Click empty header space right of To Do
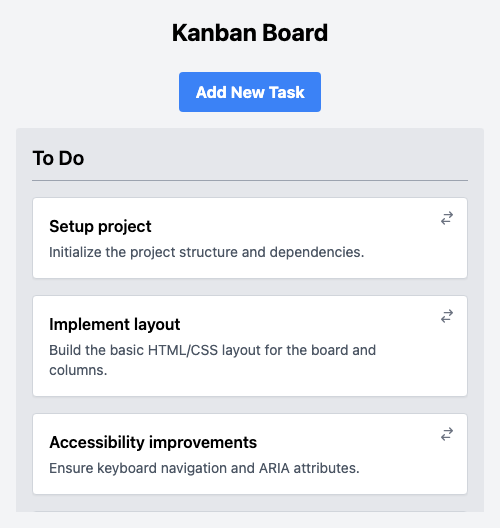500x528 pixels. [x=276, y=158]
